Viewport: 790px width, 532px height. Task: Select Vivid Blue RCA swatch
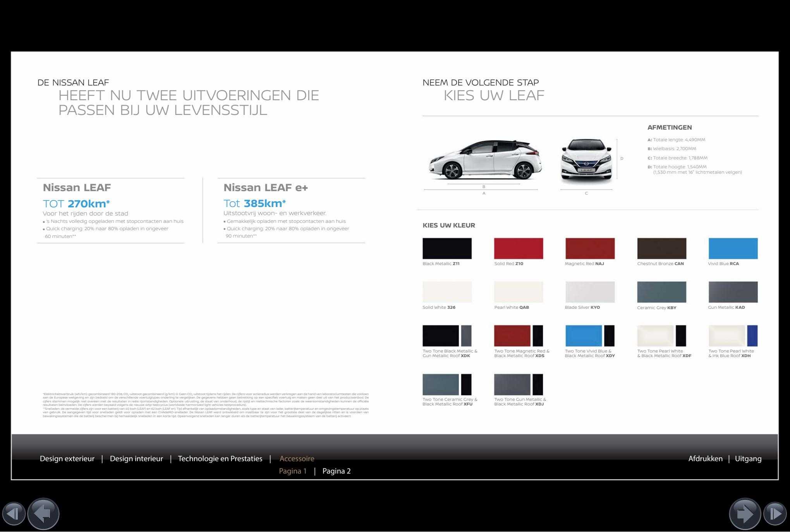pyautogui.click(x=733, y=248)
